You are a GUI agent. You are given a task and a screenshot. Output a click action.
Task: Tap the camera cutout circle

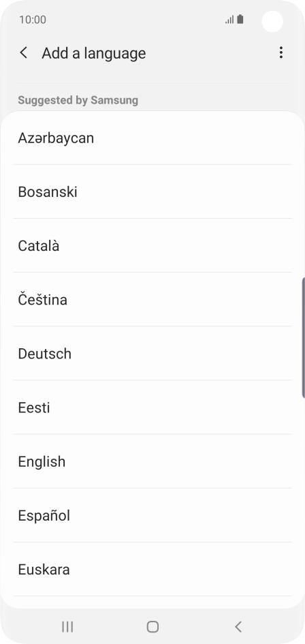tap(272, 21)
